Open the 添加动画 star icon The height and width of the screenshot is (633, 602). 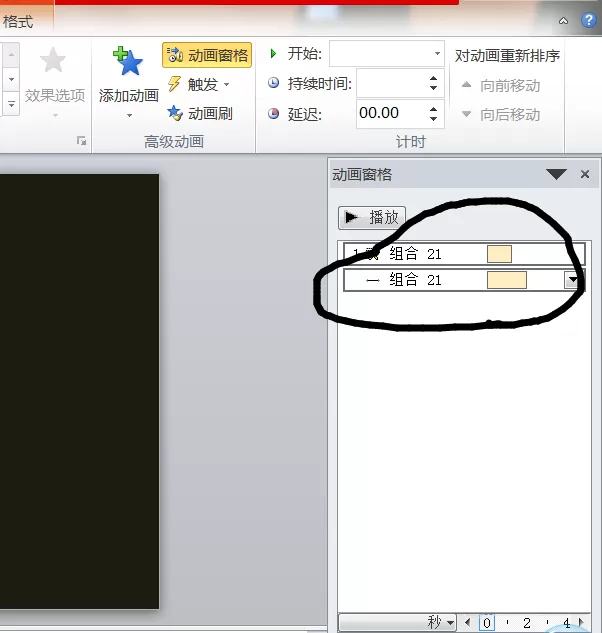click(128, 61)
